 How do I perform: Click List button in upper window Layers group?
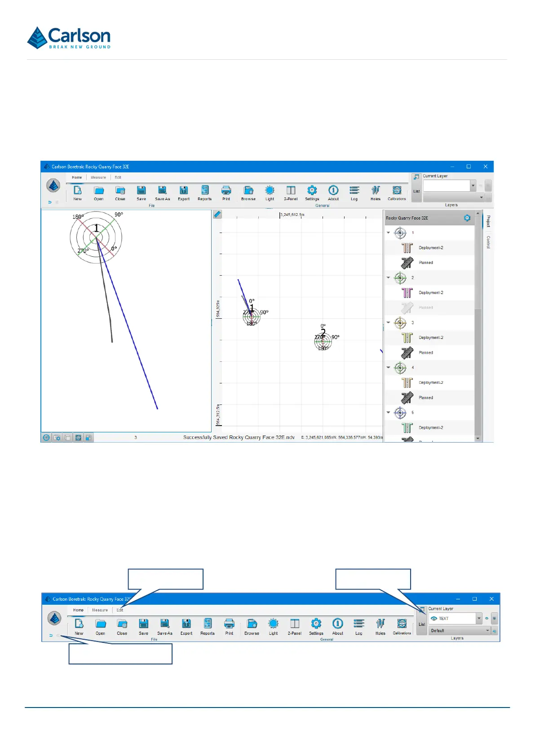pyautogui.click(x=416, y=188)
